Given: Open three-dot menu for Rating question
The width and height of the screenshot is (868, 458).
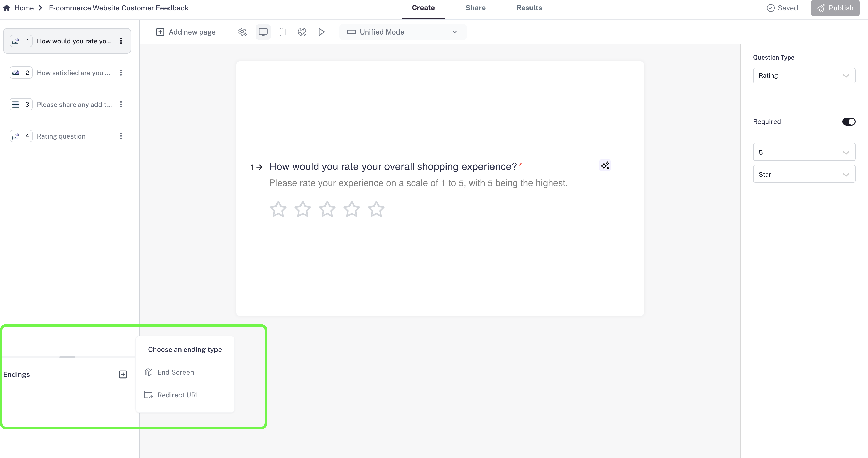Looking at the screenshot, I should coord(121,136).
